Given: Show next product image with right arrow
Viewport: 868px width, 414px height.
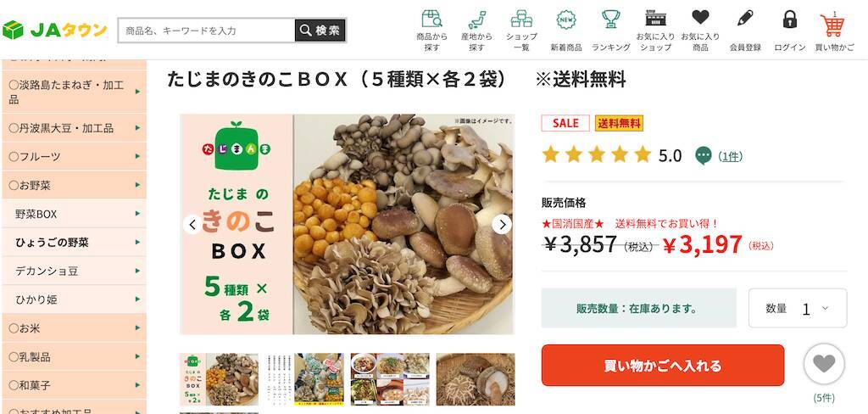Looking at the screenshot, I should (502, 225).
